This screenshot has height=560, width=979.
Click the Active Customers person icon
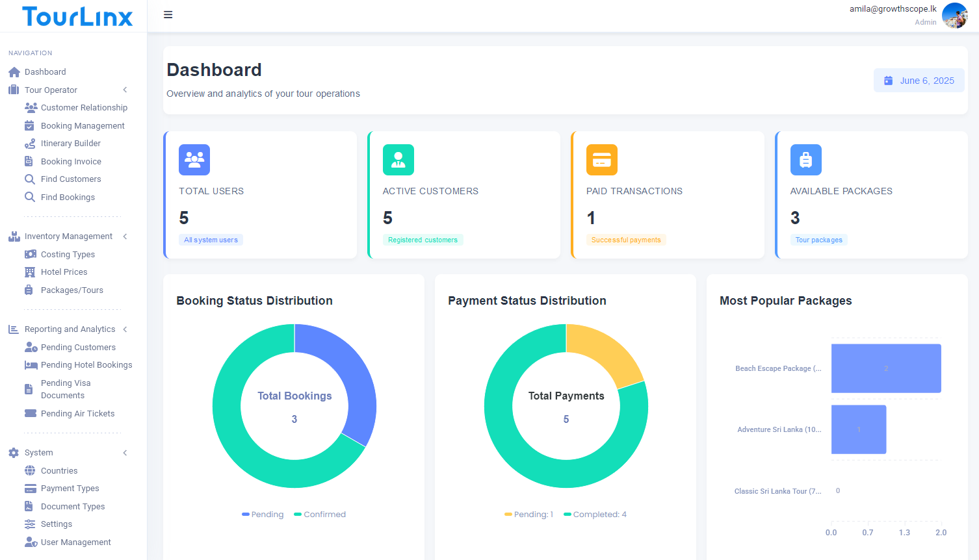[x=398, y=160]
